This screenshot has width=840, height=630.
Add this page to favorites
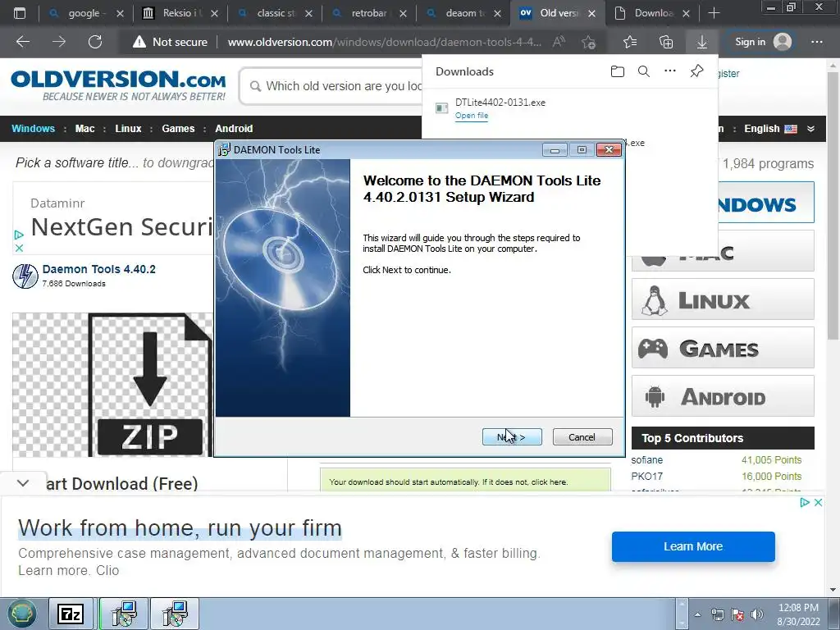[588, 42]
